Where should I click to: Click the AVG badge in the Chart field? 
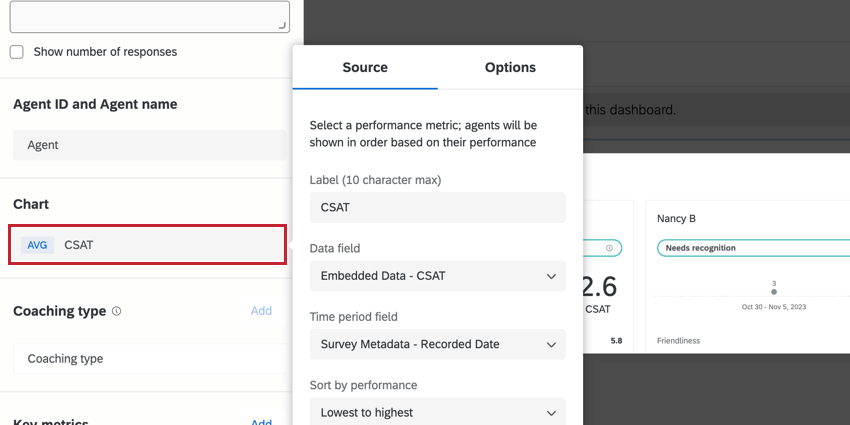point(37,245)
